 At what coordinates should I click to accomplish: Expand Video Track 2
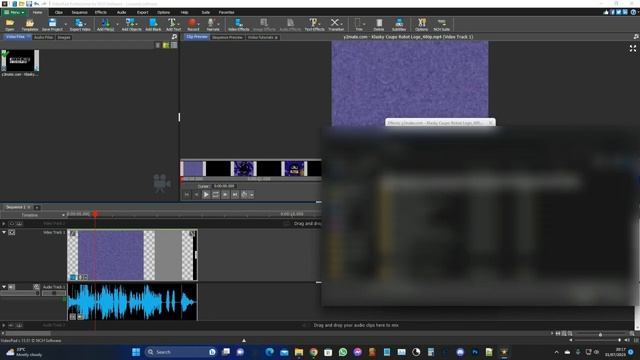4,224
